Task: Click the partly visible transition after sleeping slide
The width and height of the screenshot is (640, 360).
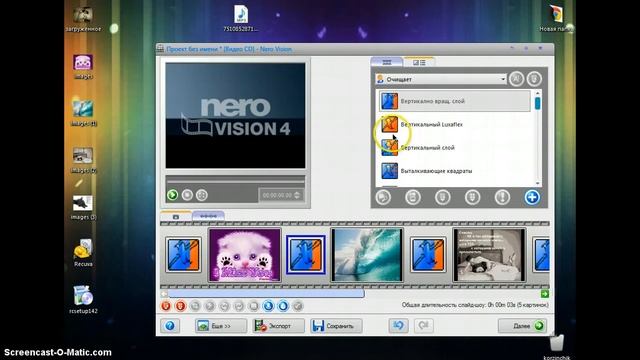Action: (x=541, y=255)
